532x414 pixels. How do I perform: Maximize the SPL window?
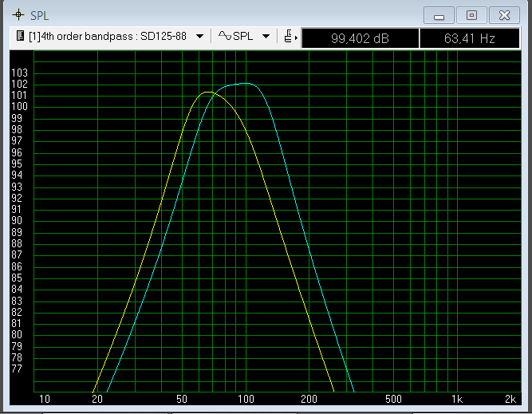tap(471, 14)
